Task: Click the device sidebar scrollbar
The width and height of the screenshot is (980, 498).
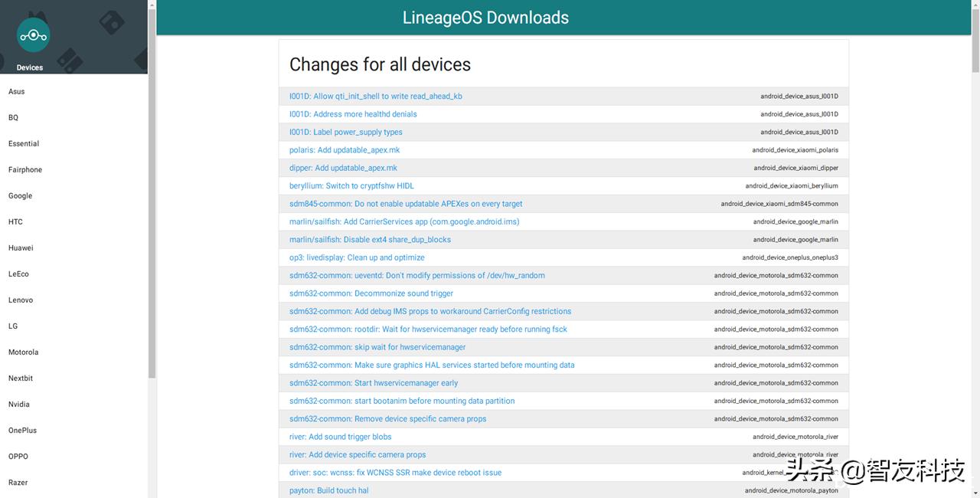Action: click(x=152, y=192)
